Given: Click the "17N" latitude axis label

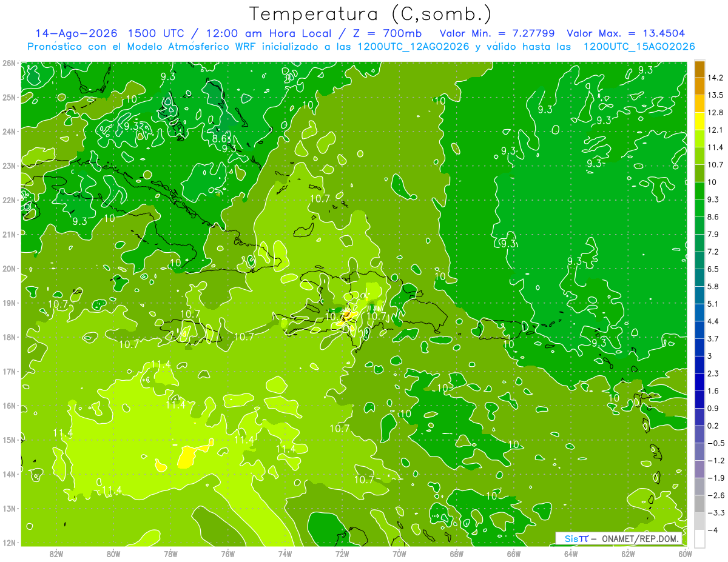Looking at the screenshot, I should (9, 371).
